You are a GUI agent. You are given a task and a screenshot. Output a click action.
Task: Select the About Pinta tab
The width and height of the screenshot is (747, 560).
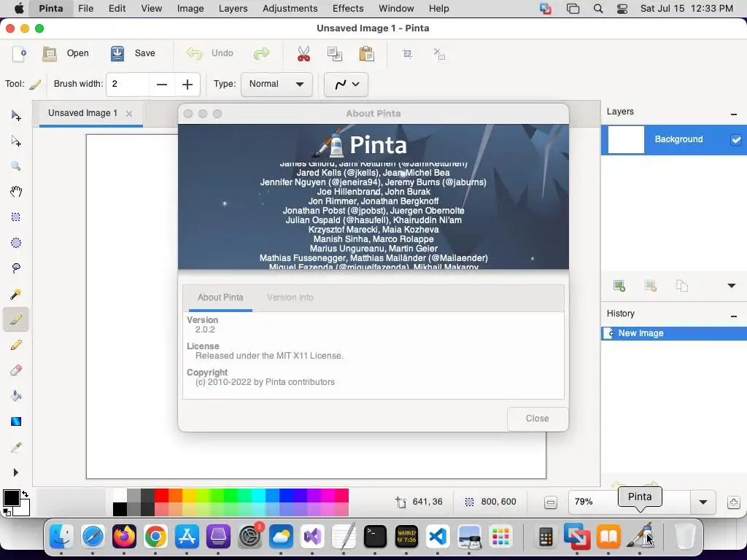coord(220,297)
